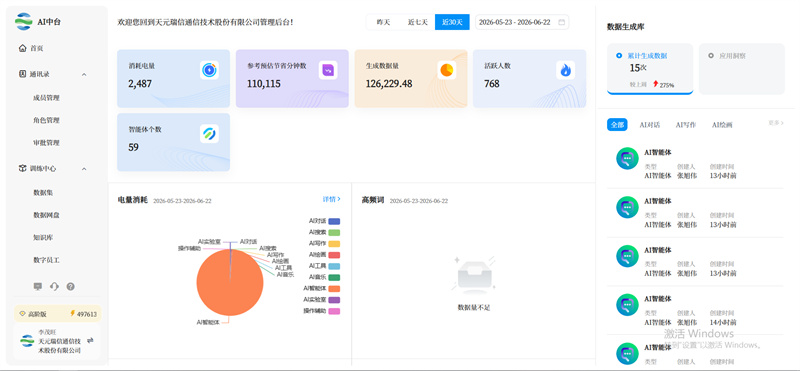Image resolution: width=800 pixels, height=371 pixels.
Task: Click the orange AI智能体 legend color swatch
Action: (334, 288)
